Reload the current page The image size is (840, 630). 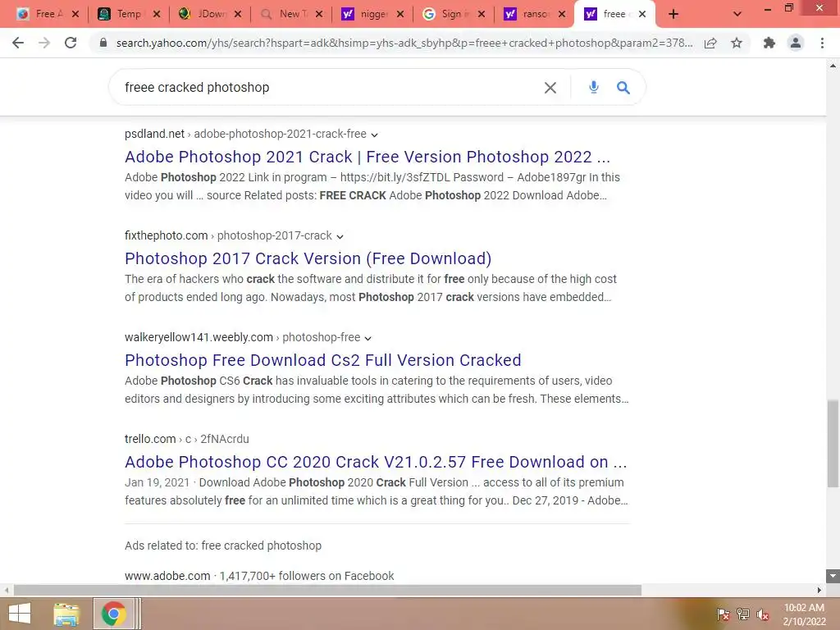click(x=71, y=43)
